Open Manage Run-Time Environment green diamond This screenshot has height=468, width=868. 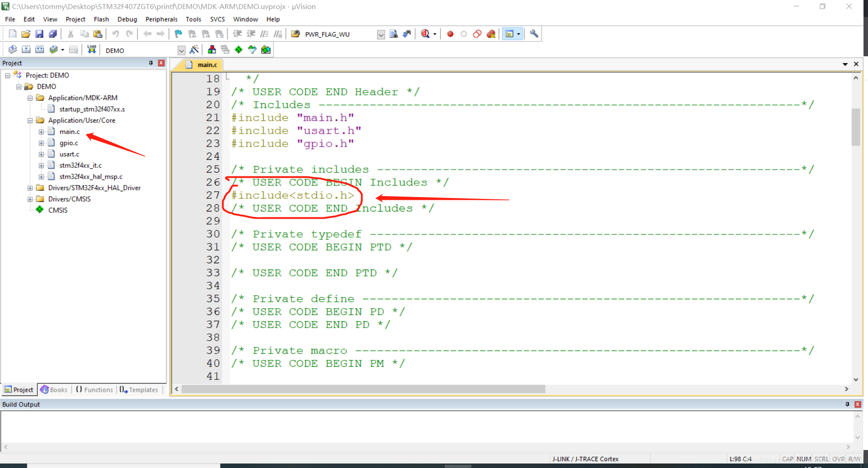coord(239,49)
